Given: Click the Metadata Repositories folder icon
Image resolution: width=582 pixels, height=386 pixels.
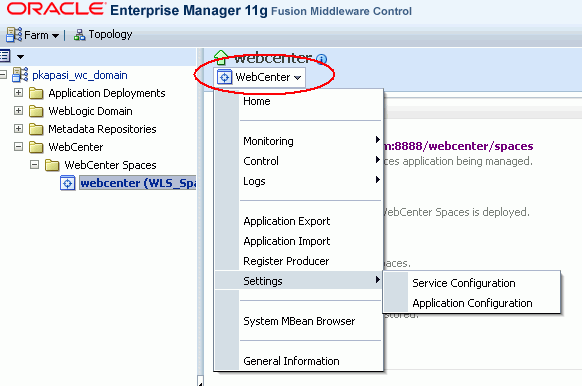Looking at the screenshot, I should coord(36,129).
